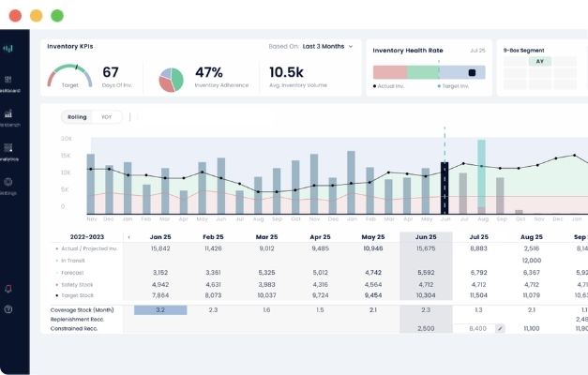588x375 pixels.
Task: Select the Mar 25 column header
Action: click(266, 237)
